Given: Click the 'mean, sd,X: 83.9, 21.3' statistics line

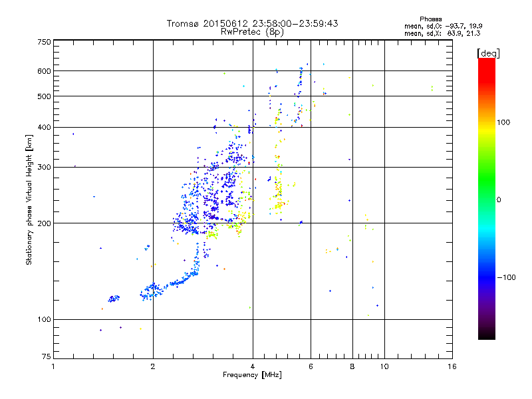Looking at the screenshot, I should [442, 33].
